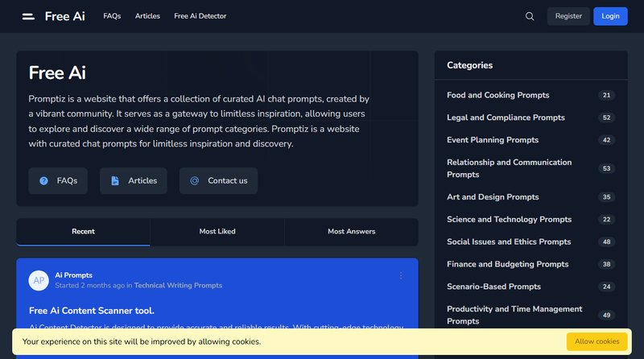Switch to the Most Liked tab
Viewport: 644px width, 359px height.
(217, 232)
